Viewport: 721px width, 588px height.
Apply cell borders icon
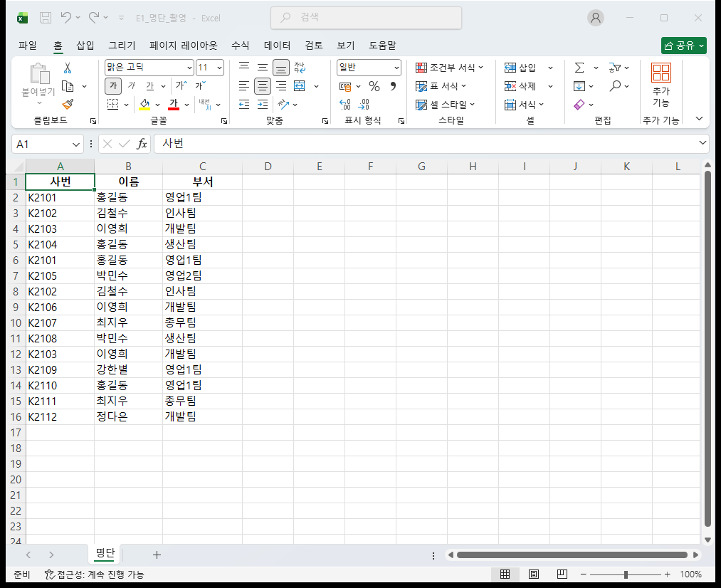click(x=112, y=105)
